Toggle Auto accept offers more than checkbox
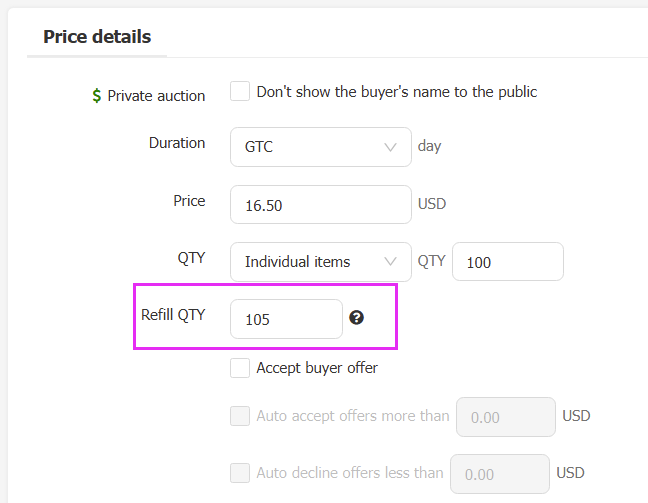This screenshot has width=648, height=503. 240,416
